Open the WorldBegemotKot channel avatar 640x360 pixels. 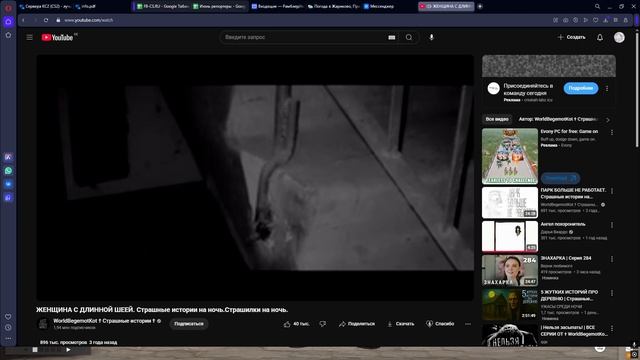[43, 324]
